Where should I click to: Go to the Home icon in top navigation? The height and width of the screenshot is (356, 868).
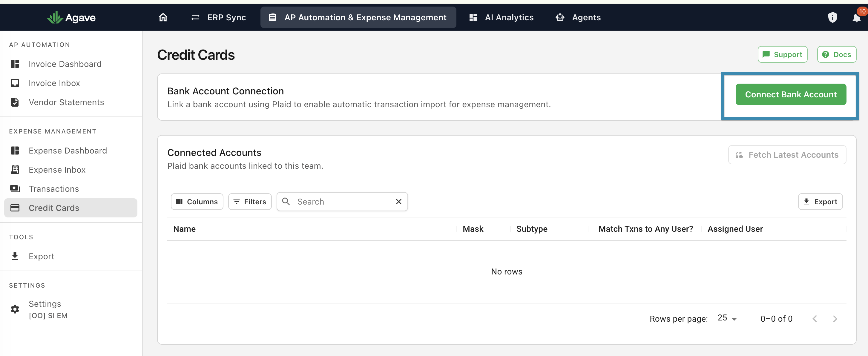(x=163, y=17)
